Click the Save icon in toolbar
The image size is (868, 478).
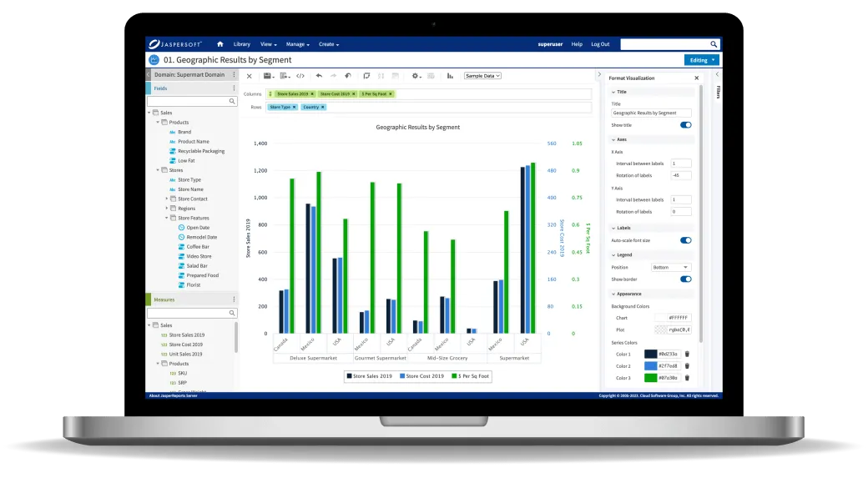[x=267, y=76]
